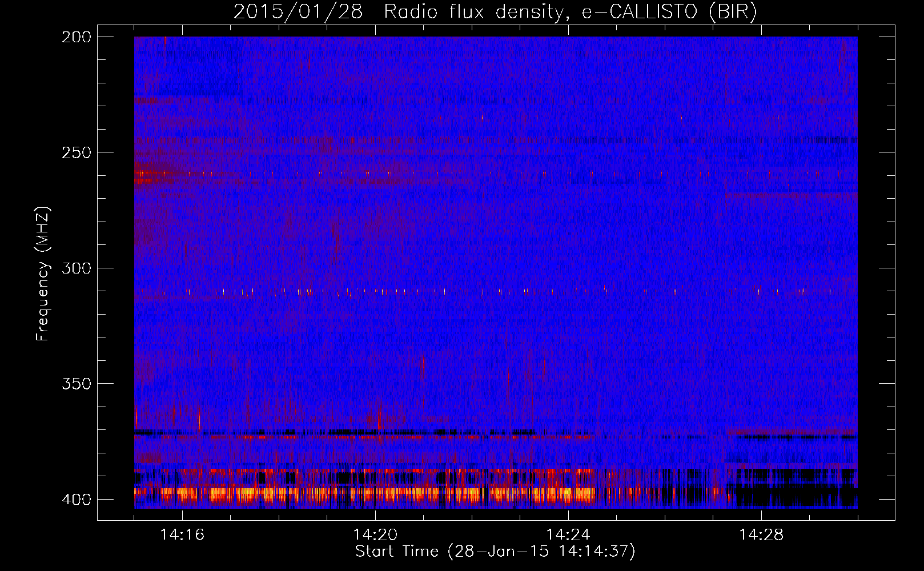
Task: Click the 14:16 time tick label
Action: 182,535
